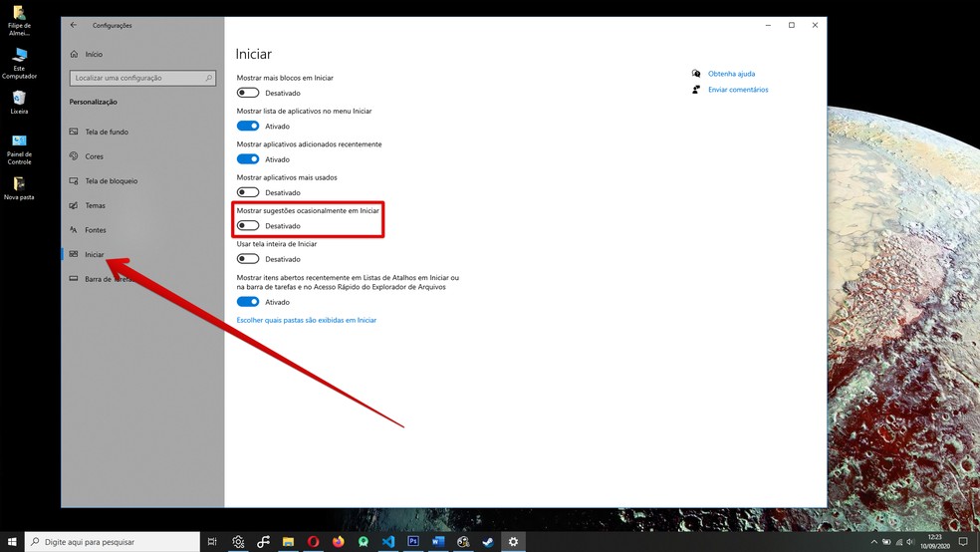Focus the 'Localizar uma configuração' search box
This screenshot has width=980, height=552.
click(x=142, y=78)
